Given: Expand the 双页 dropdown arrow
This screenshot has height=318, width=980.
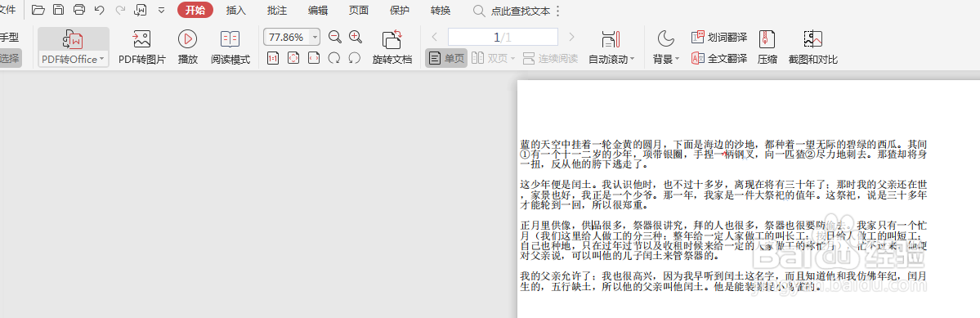Looking at the screenshot, I should [x=512, y=60].
